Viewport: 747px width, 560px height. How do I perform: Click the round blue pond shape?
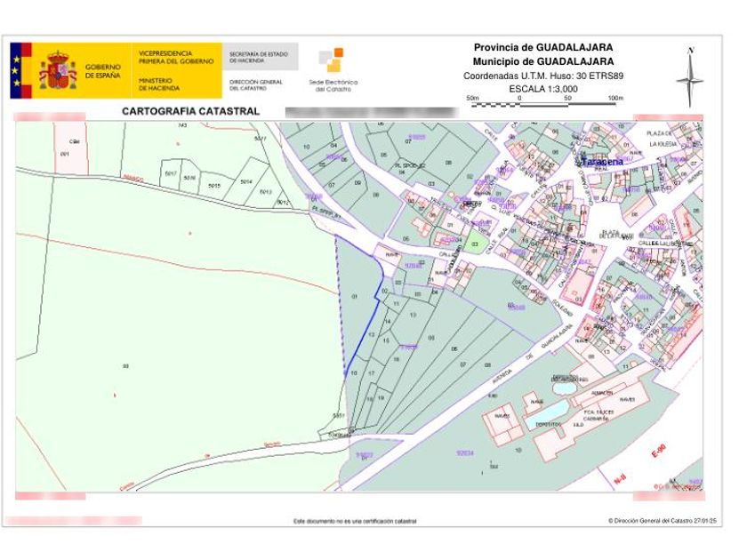pos(565,388)
